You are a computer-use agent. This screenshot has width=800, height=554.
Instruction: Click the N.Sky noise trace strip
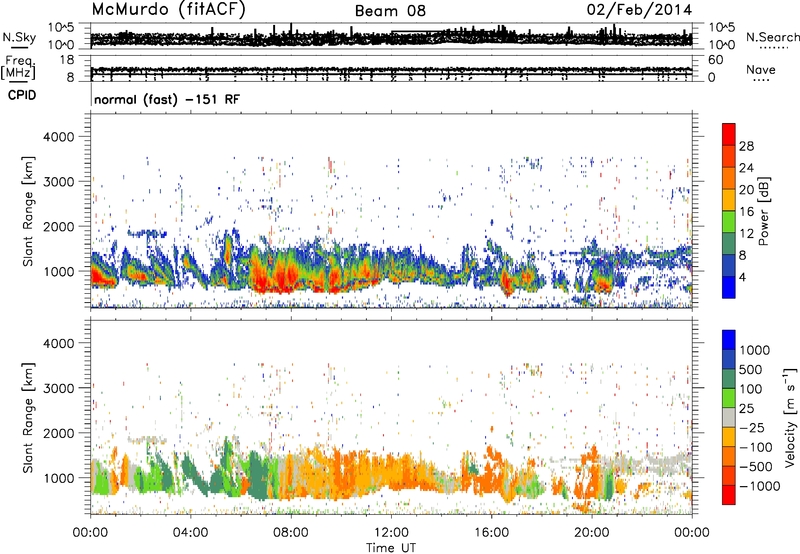391,36
